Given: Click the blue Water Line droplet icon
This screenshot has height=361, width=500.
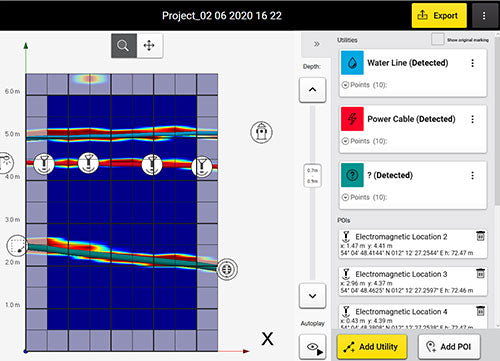Looking at the screenshot, I should click(352, 63).
